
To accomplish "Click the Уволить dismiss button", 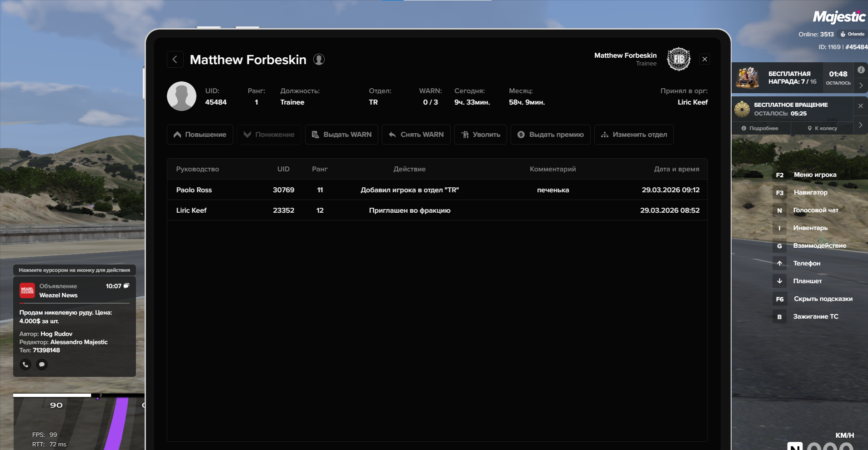I will pos(481,135).
